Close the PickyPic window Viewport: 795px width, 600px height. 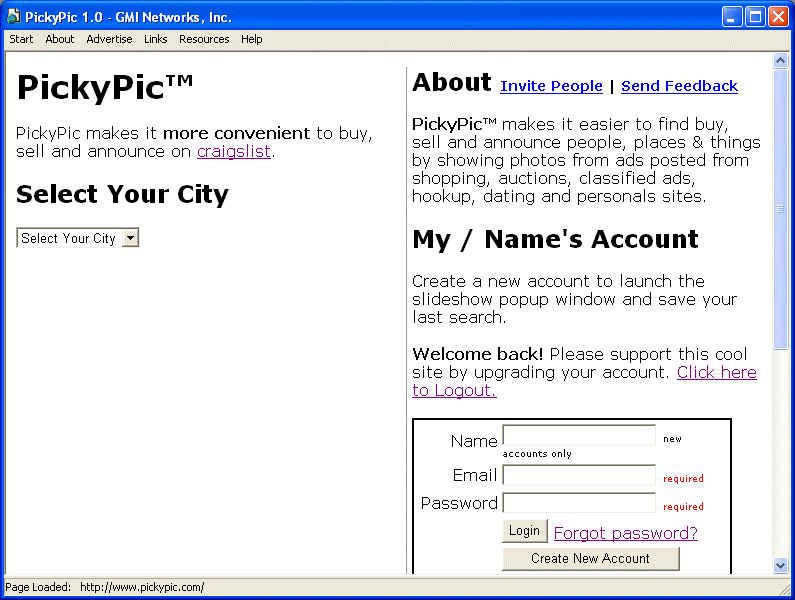point(778,17)
